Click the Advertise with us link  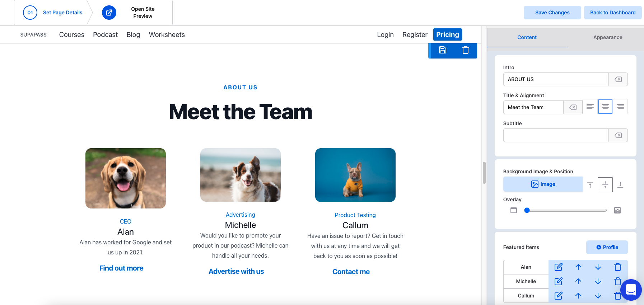coord(236,271)
